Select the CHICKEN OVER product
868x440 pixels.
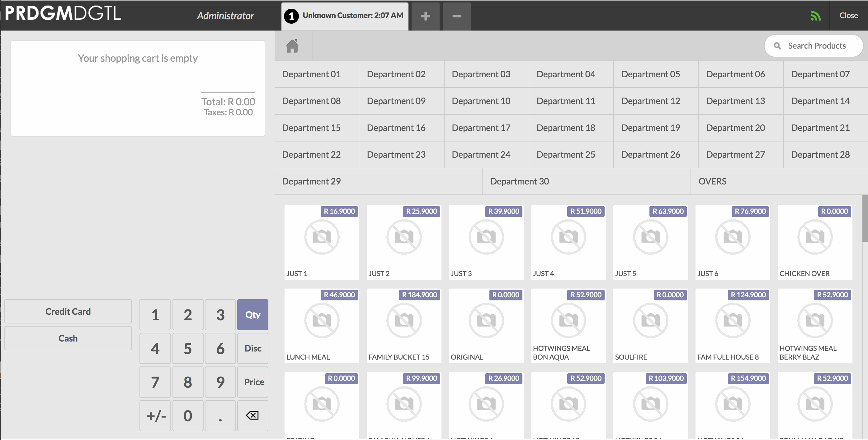tap(815, 242)
